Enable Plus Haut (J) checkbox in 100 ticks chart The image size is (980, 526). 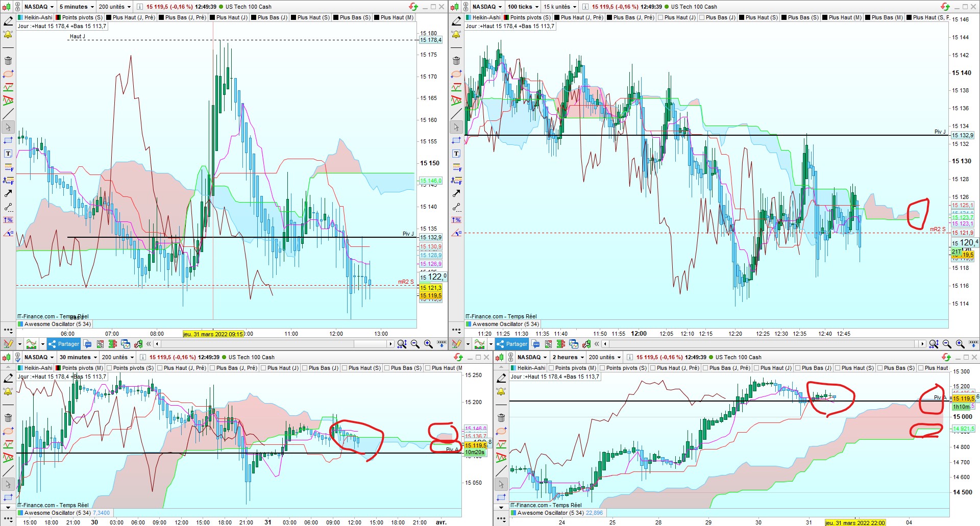point(660,17)
